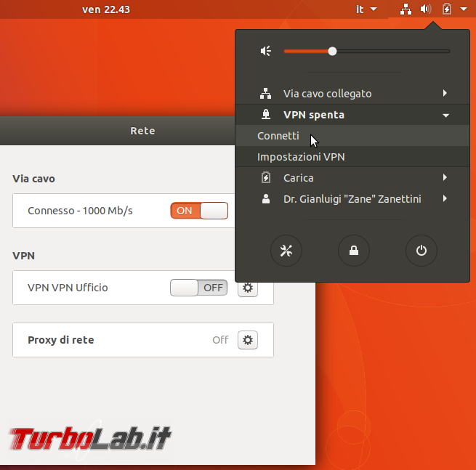Open Proxy di rete settings gear
Image resolution: width=476 pixels, height=470 pixels.
248,340
